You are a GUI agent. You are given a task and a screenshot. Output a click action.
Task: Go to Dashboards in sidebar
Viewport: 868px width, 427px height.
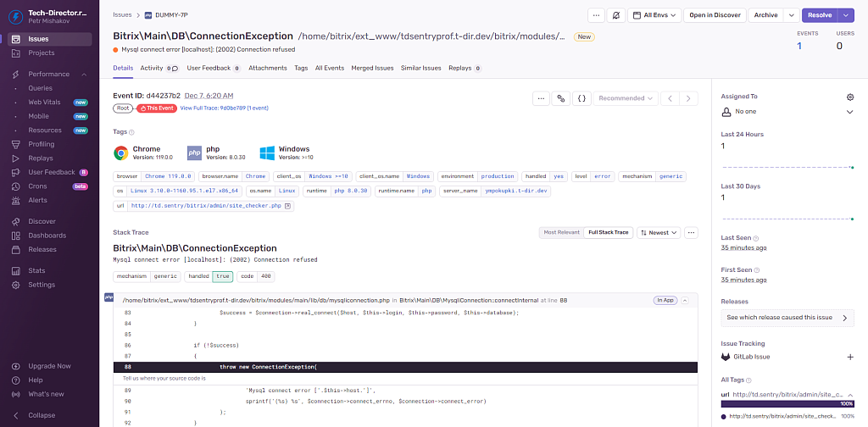tap(47, 236)
